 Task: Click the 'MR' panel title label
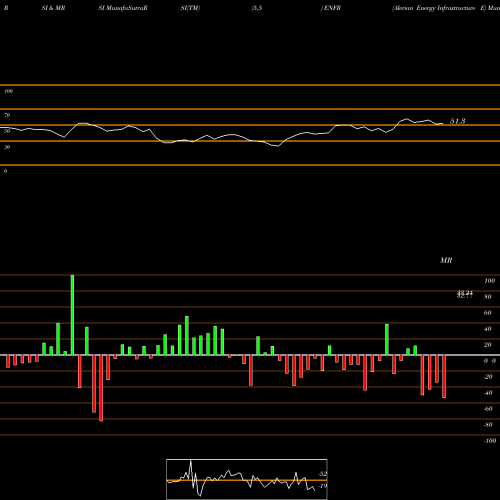(x=446, y=260)
